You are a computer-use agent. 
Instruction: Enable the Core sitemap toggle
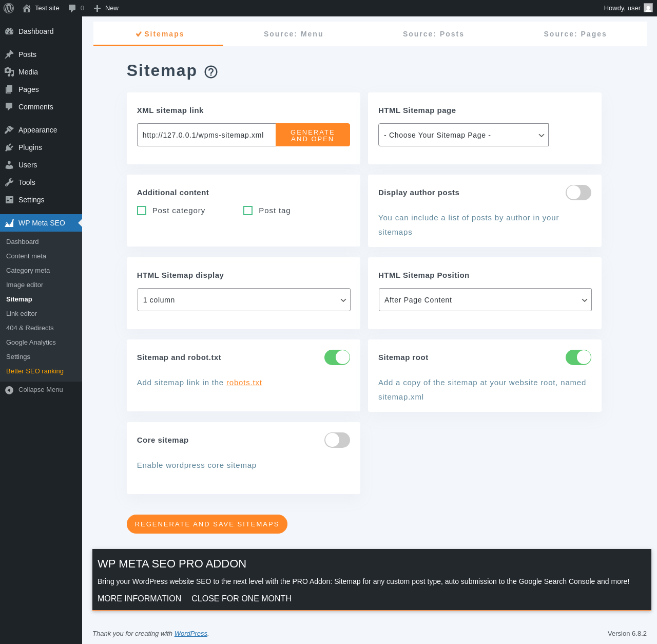[x=337, y=440]
